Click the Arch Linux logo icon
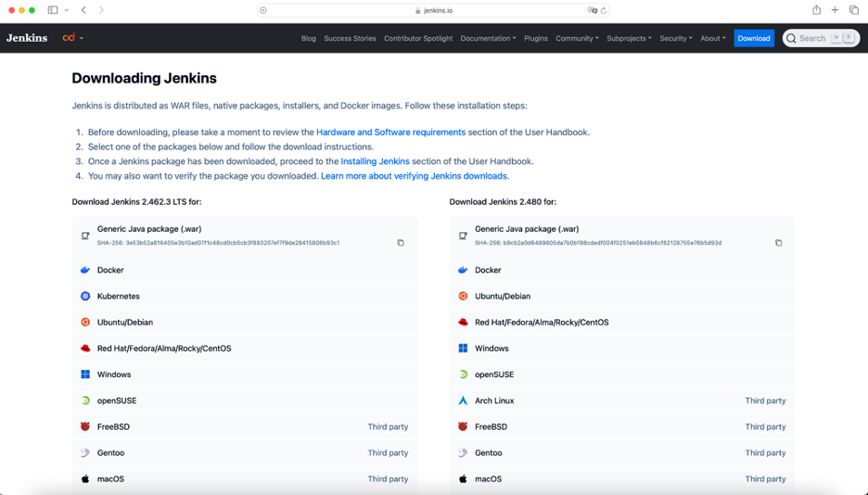868x495 pixels. (463, 400)
